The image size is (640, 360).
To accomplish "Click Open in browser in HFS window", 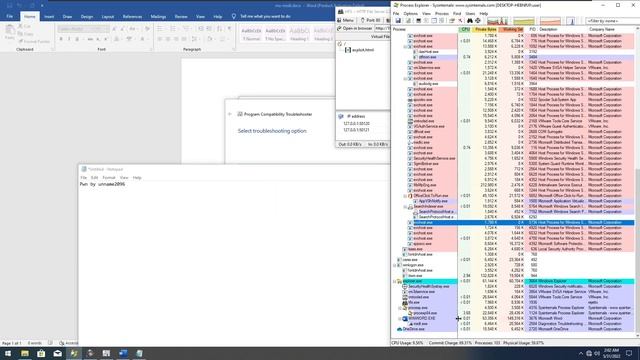I will click(354, 29).
